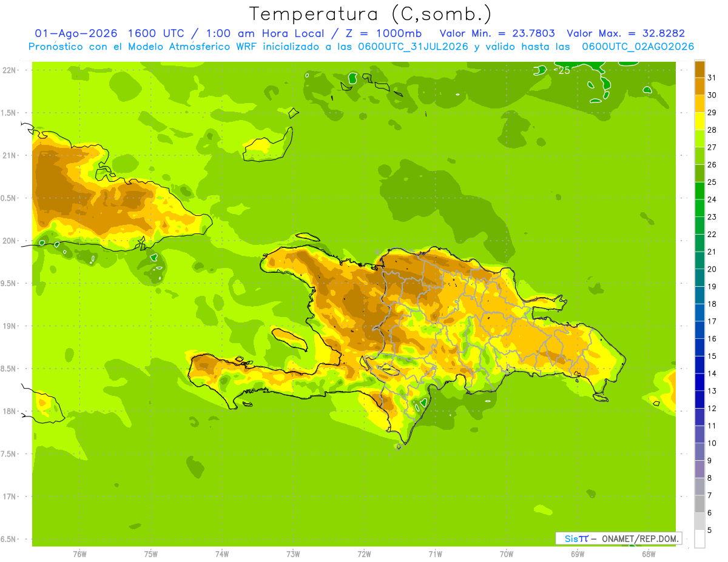This screenshot has height=562, width=728.
Task: Click the '72W' longitude axis label
Action: (x=364, y=554)
